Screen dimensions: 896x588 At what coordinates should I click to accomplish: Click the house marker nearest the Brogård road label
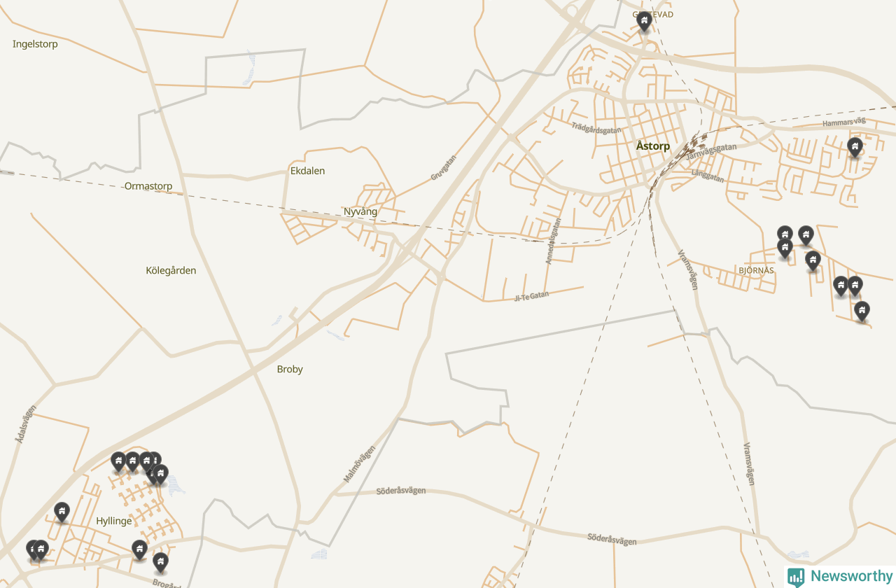[x=161, y=562]
